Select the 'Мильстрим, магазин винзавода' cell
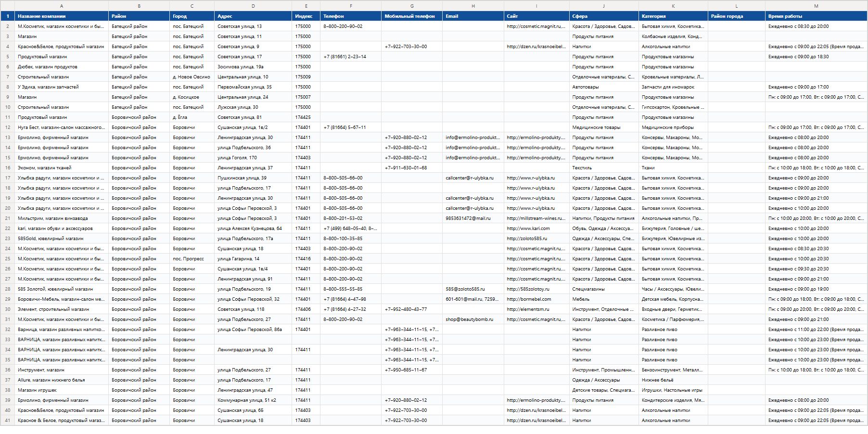The image size is (868, 434). pos(62,218)
